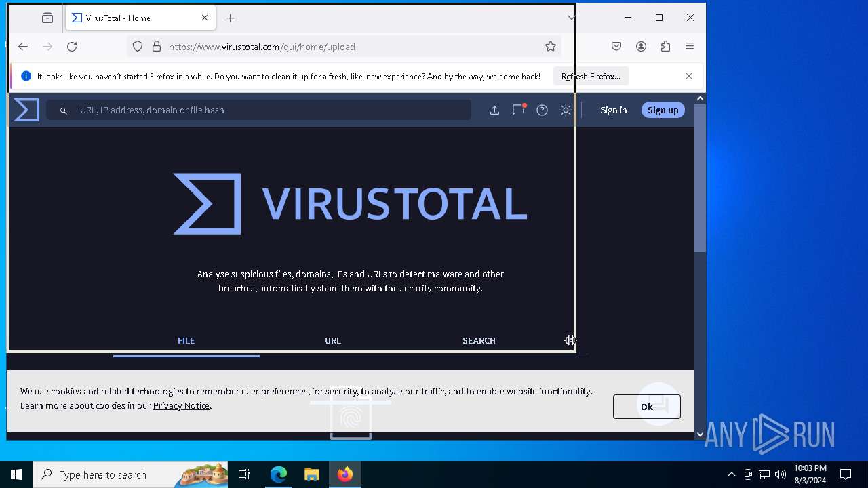
Task: Open a new browser tab
Action: (231, 18)
